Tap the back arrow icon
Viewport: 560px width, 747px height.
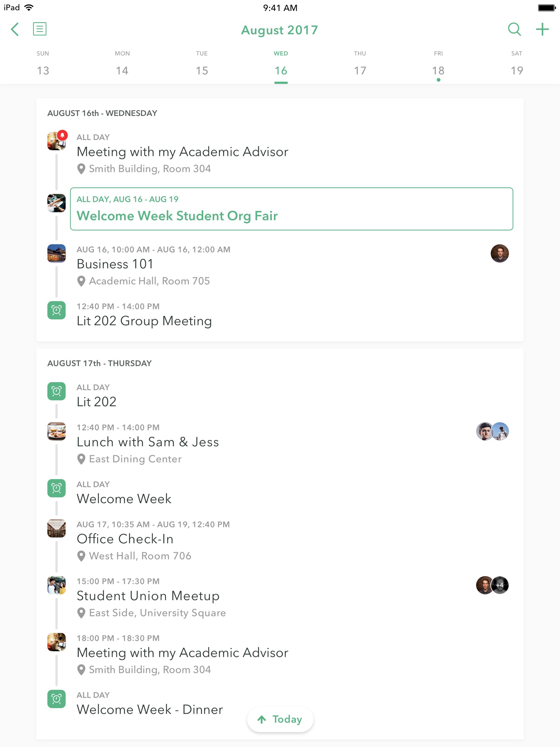(x=15, y=29)
